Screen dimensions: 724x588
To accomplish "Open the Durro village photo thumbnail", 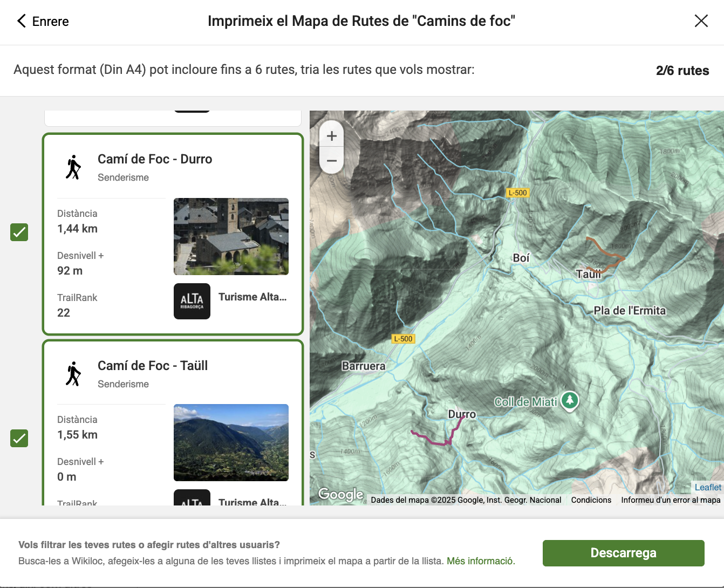I will (231, 236).
